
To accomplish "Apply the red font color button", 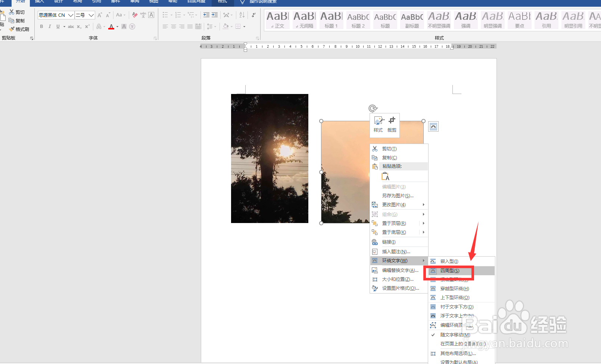I will click(x=111, y=26).
